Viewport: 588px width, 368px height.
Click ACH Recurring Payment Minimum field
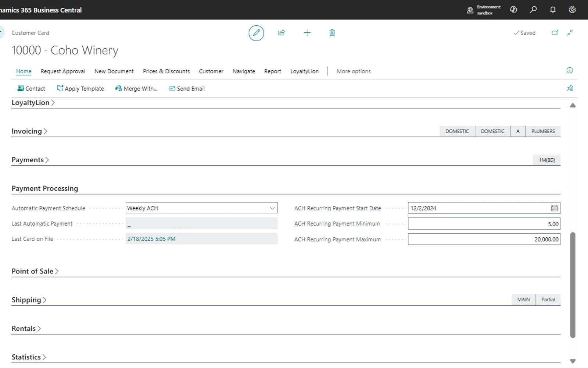tap(484, 224)
